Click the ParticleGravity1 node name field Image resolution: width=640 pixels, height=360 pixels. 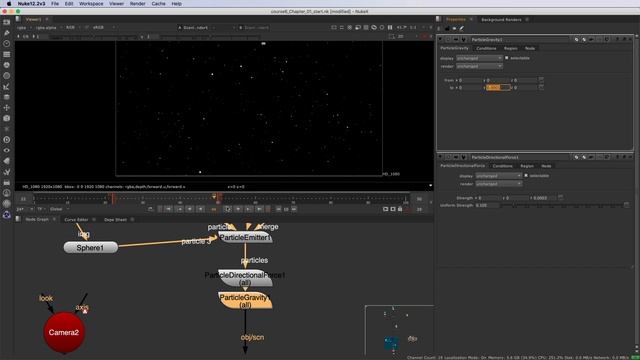point(521,40)
